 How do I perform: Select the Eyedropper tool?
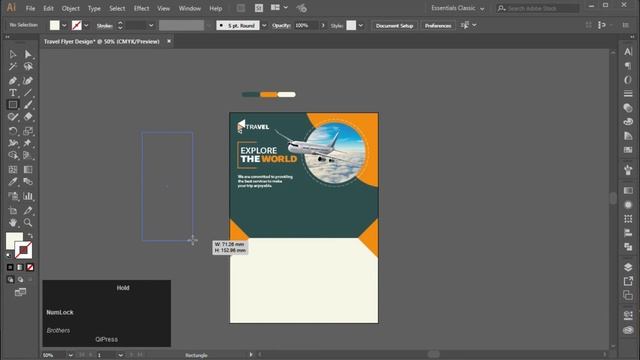(13, 182)
